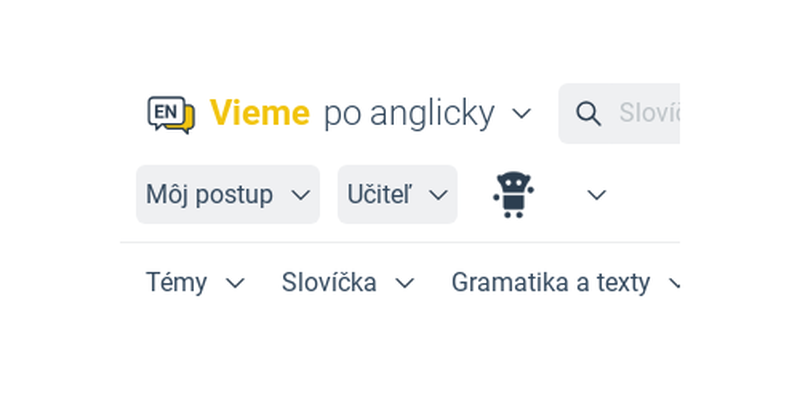Image resolution: width=800 pixels, height=400 pixels.
Task: Open the robot avatar profile icon
Action: point(513,194)
